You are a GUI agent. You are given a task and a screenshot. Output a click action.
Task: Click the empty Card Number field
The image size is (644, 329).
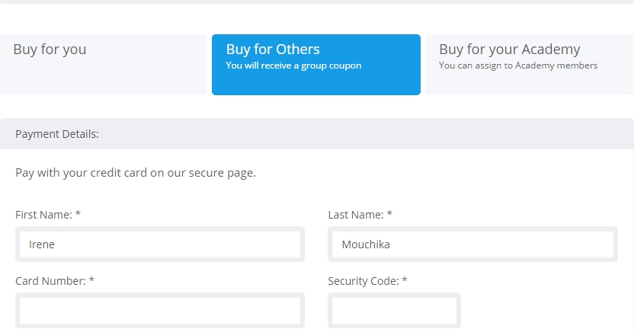(160, 311)
